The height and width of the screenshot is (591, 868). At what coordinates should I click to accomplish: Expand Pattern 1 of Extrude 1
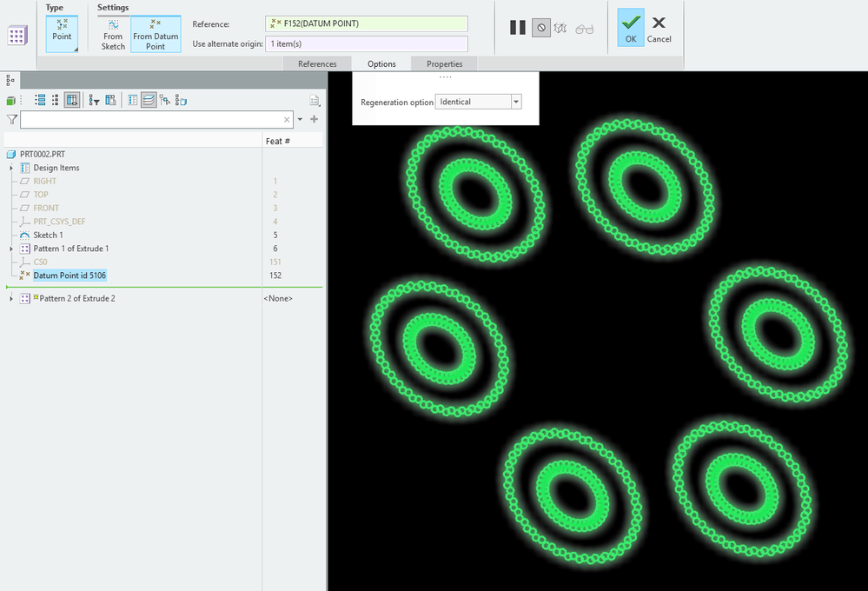tap(11, 249)
